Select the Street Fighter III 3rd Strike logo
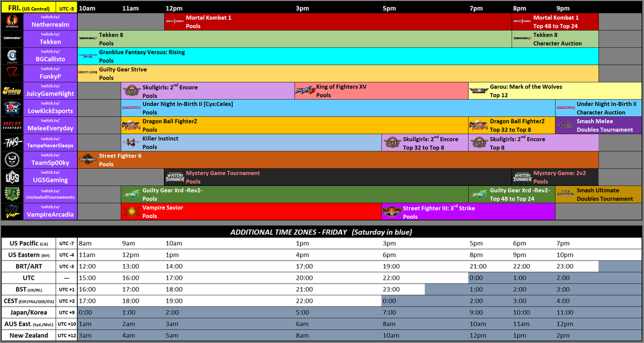Image resolution: width=644 pixels, height=343 pixels. [392, 211]
